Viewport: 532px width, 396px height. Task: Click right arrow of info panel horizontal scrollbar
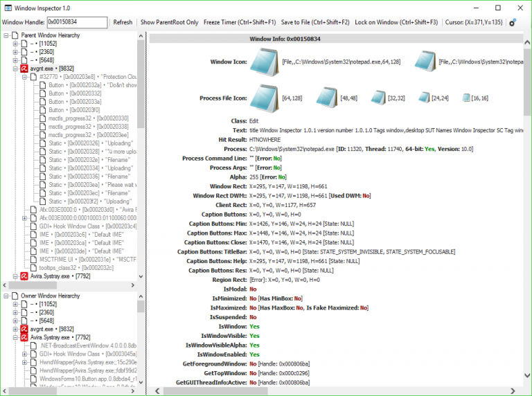tap(513, 391)
